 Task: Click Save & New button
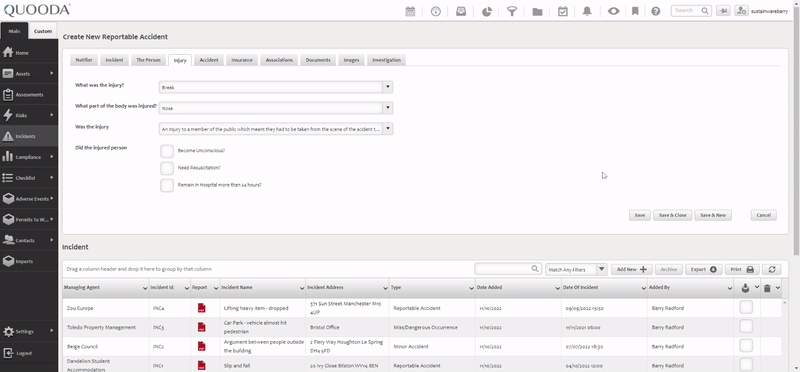click(713, 215)
